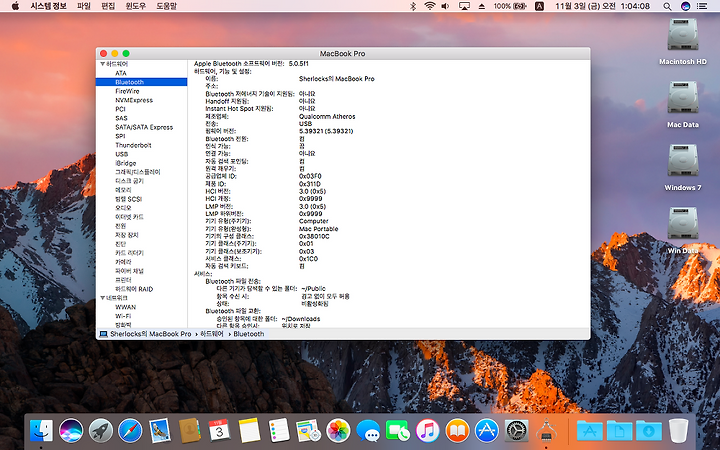Collapse the 하드웨어 section triangle

[x=103, y=64]
